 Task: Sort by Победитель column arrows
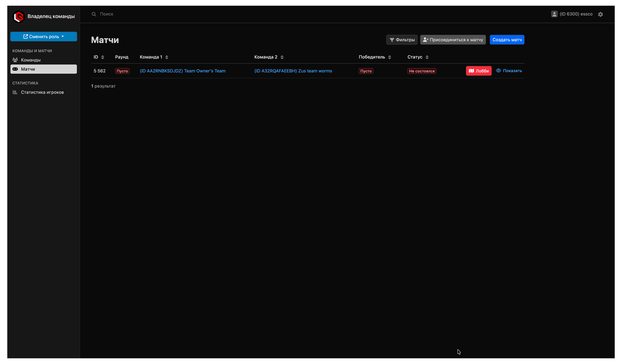[389, 57]
